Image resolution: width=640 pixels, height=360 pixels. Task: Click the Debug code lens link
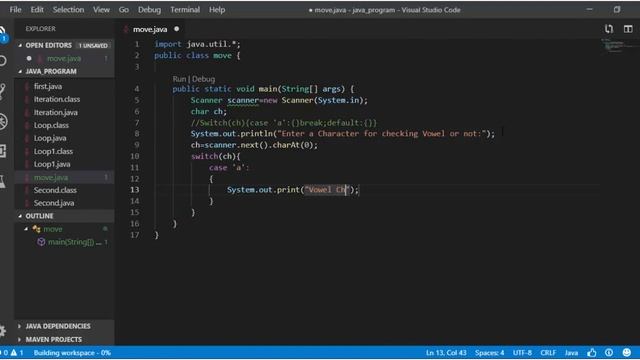203,79
